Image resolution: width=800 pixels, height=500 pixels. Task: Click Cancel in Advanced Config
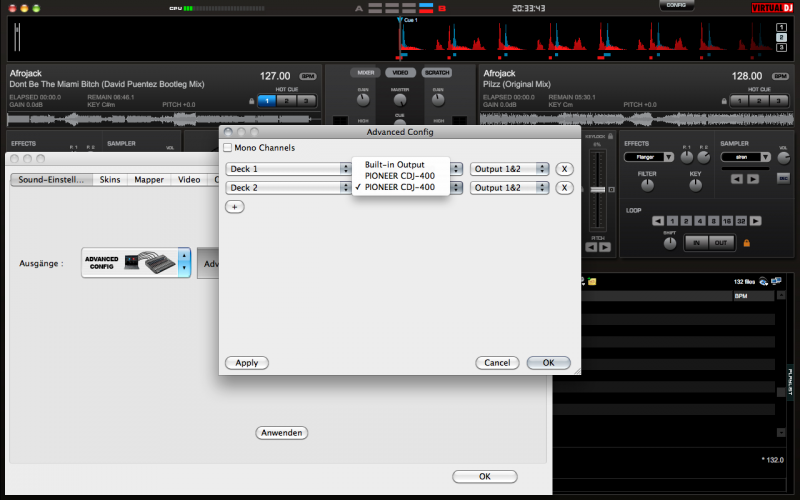[497, 363]
